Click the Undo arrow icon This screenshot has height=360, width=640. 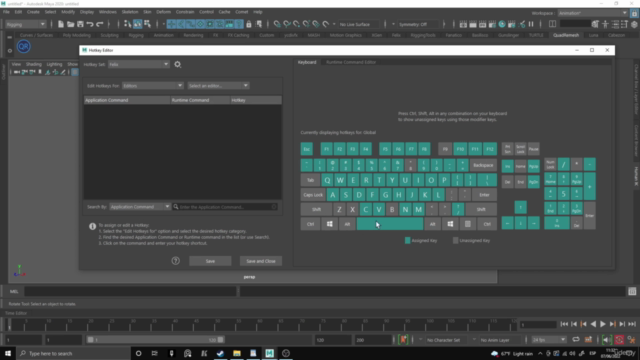coord(90,24)
